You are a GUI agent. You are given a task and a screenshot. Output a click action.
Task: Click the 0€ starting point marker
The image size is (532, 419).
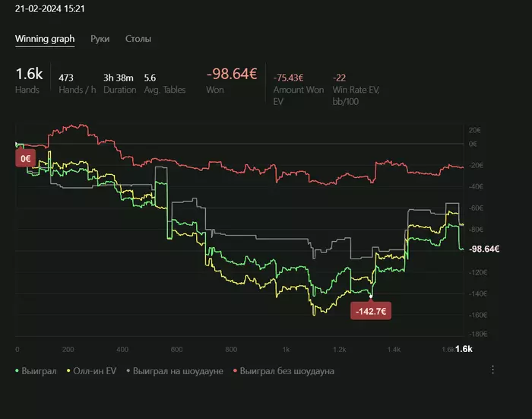27,158
